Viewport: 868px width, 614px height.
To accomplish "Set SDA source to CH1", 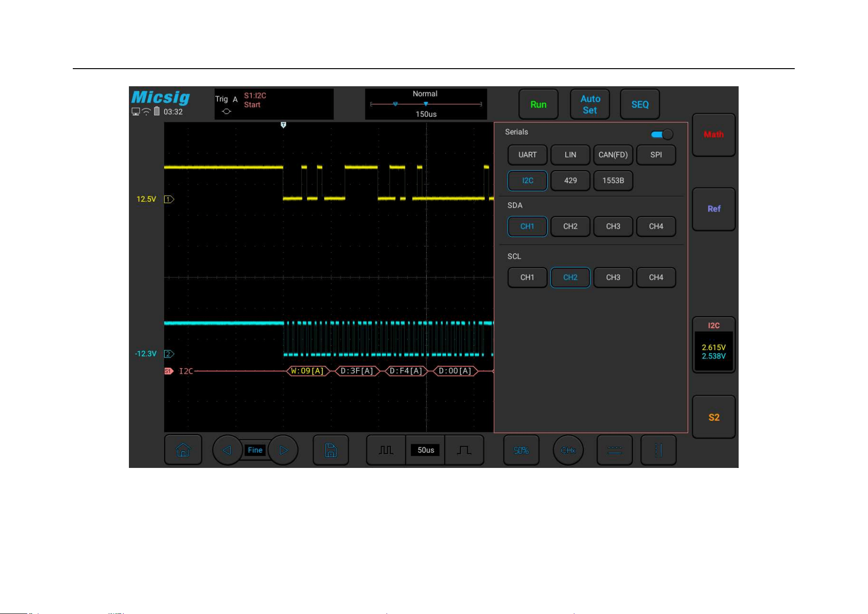I will pyautogui.click(x=527, y=226).
